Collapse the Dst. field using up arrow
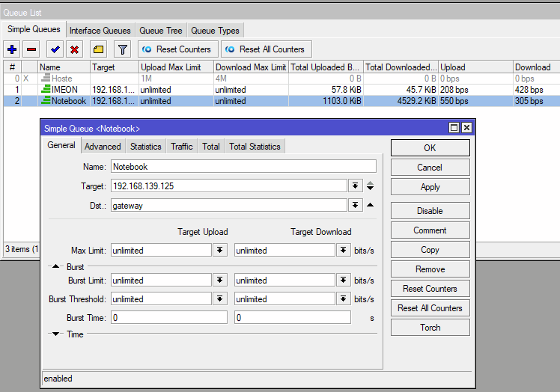The height and width of the screenshot is (392, 560). pyautogui.click(x=371, y=205)
